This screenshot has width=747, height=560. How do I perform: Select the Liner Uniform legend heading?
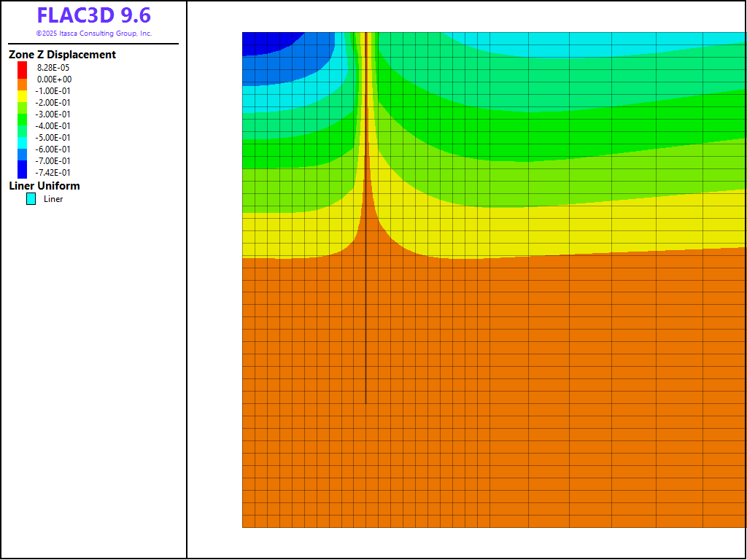point(44,186)
